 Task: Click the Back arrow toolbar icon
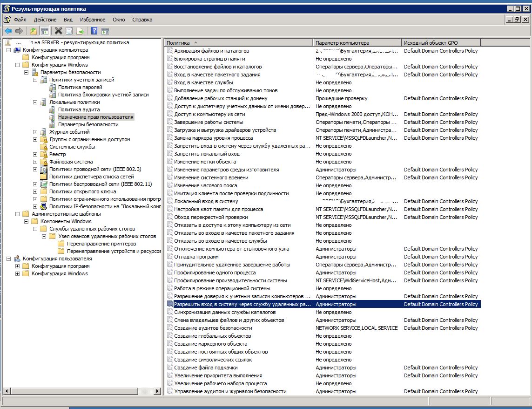coord(8,31)
